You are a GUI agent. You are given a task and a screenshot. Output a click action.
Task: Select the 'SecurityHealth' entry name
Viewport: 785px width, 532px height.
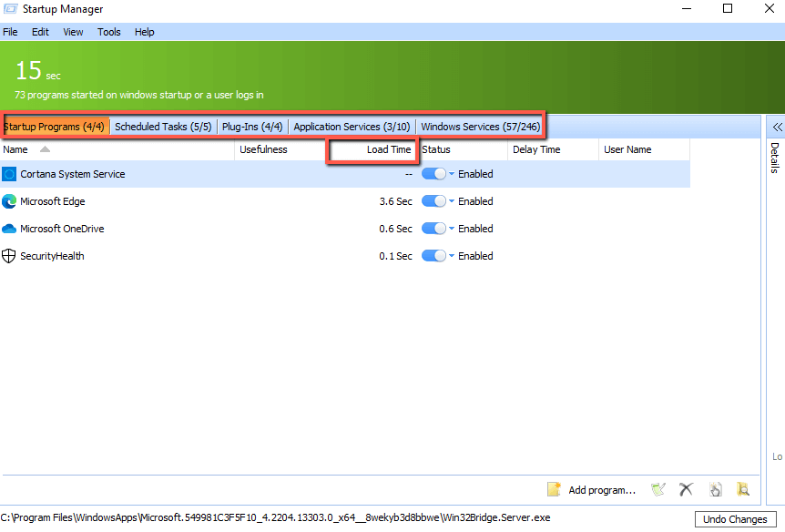[52, 256]
